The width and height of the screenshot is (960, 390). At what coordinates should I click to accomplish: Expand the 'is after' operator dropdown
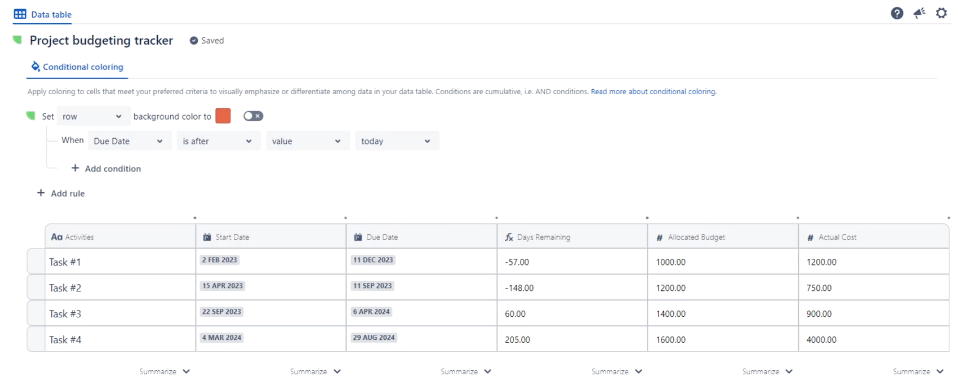[219, 141]
